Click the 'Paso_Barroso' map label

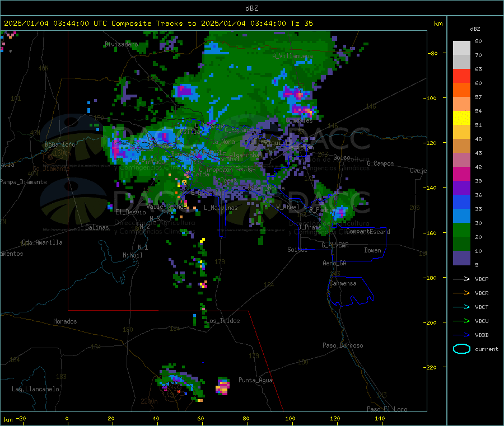coord(343,345)
